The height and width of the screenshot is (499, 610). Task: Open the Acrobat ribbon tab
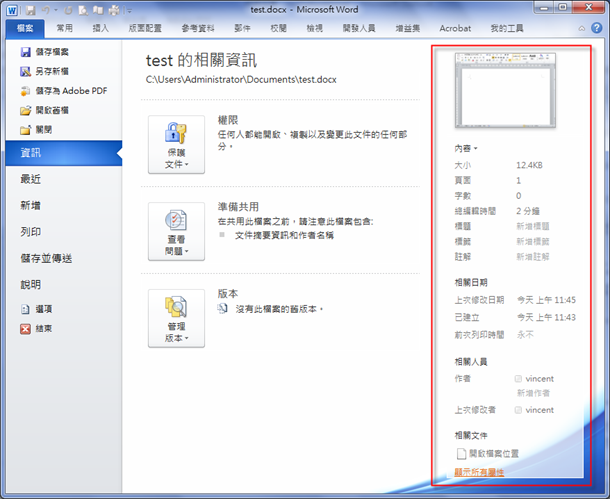coord(455,28)
